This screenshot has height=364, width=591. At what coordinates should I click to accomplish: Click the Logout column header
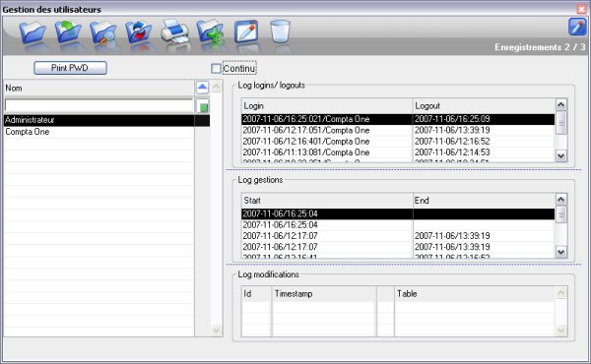click(484, 106)
